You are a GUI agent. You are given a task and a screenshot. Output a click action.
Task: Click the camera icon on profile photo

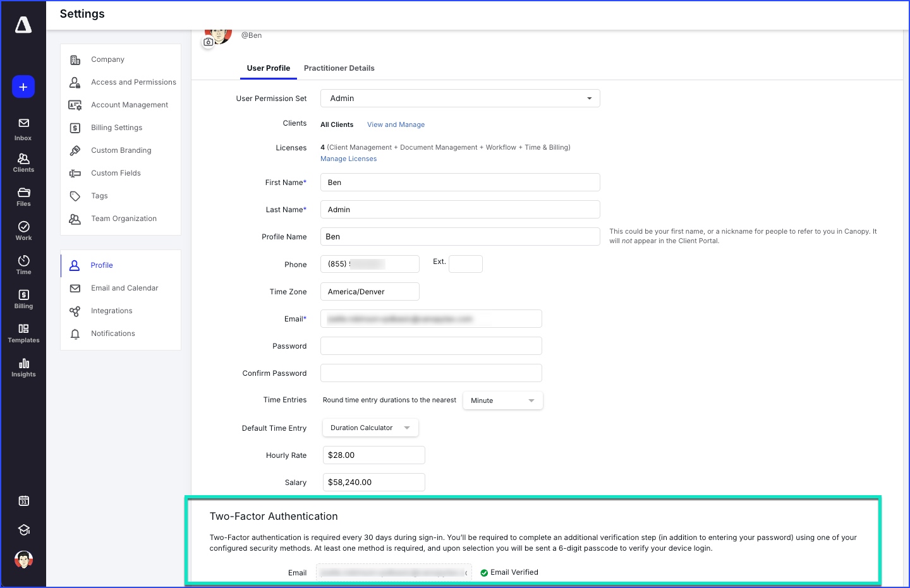pyautogui.click(x=209, y=42)
